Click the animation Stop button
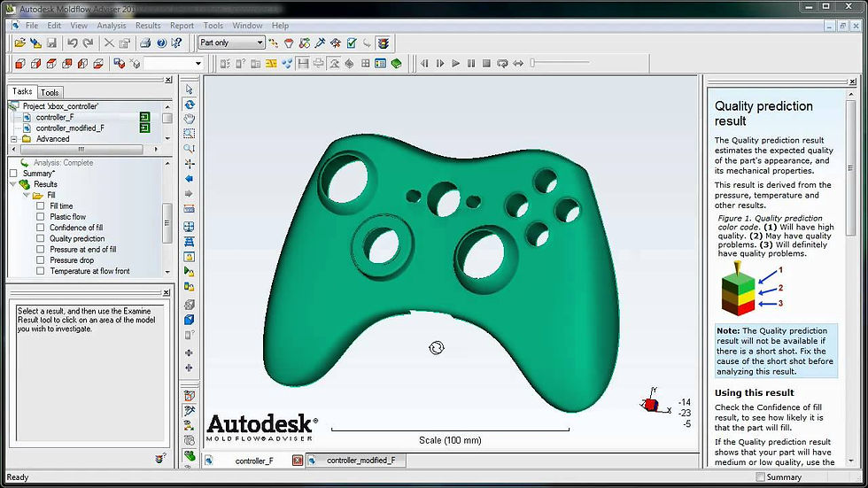868x488 pixels. point(486,64)
